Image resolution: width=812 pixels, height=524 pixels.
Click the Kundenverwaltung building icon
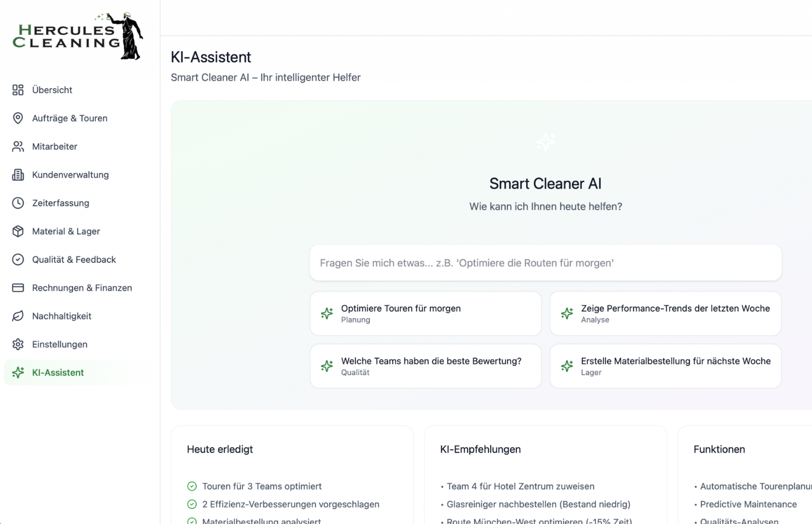point(18,175)
